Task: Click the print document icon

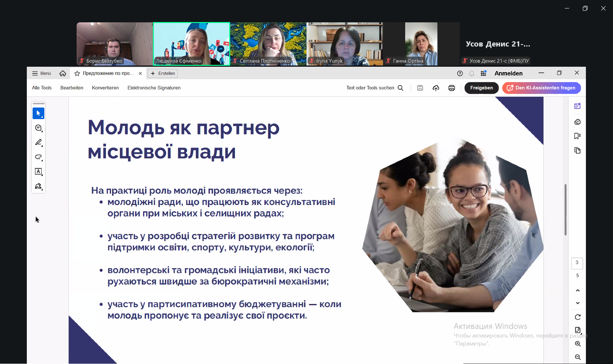Action: tap(451, 88)
